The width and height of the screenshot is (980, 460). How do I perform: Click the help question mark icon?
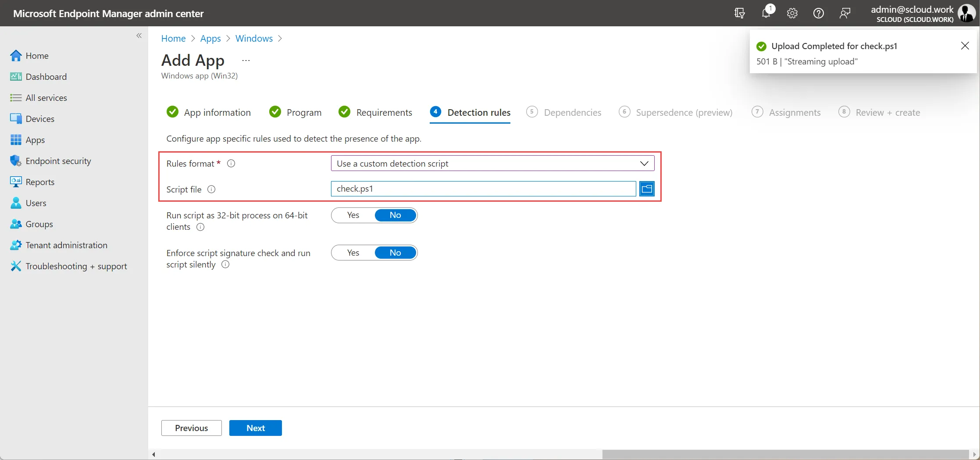point(819,13)
